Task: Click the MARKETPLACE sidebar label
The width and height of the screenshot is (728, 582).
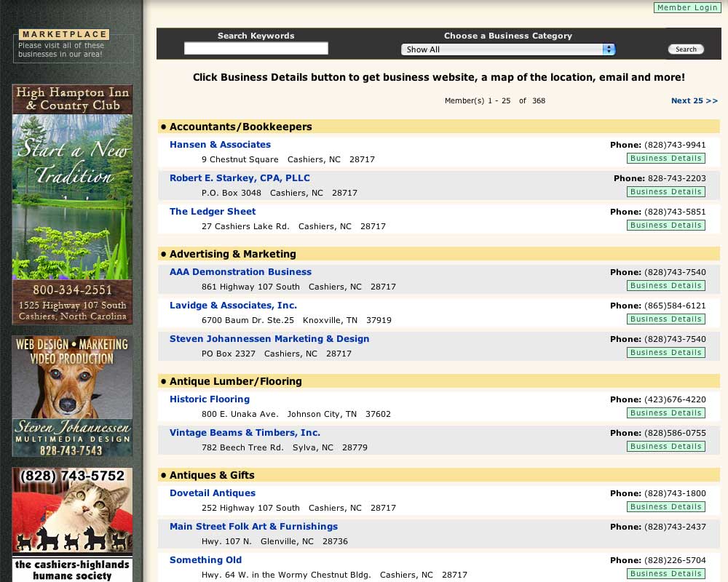Action: tap(64, 34)
